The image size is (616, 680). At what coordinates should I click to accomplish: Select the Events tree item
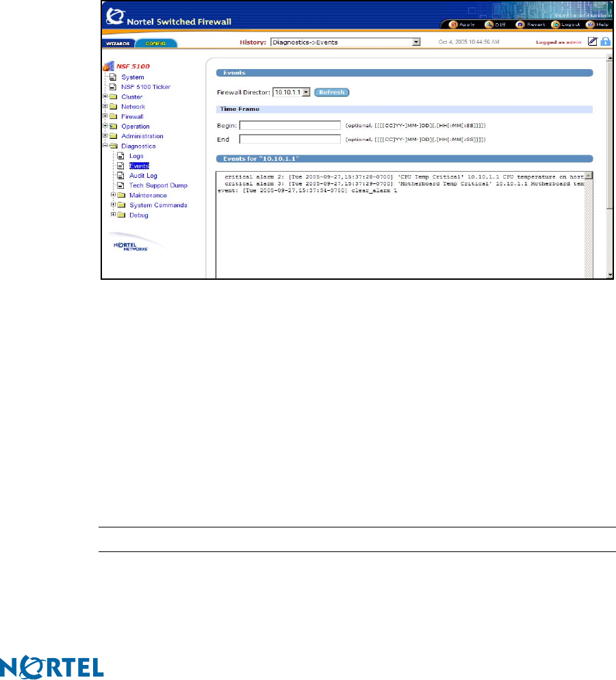pyautogui.click(x=139, y=166)
